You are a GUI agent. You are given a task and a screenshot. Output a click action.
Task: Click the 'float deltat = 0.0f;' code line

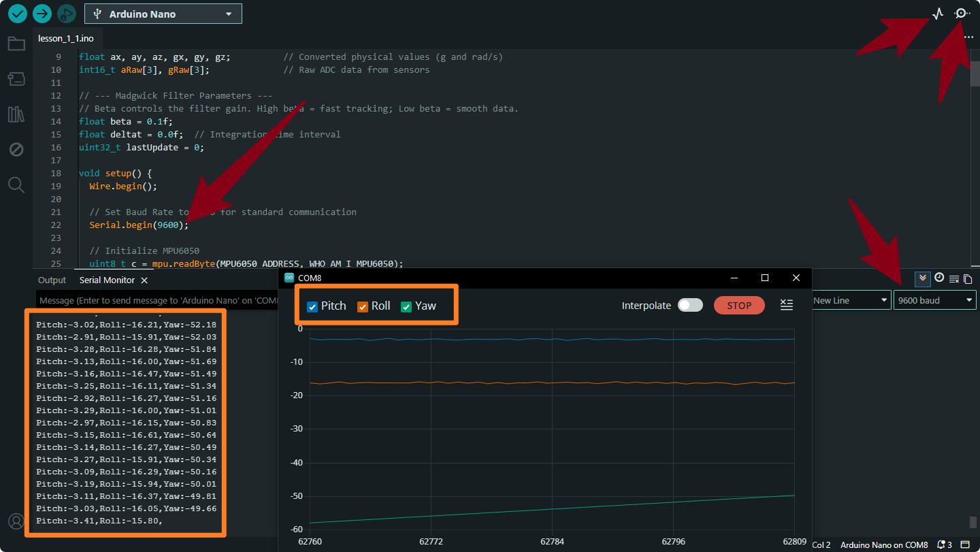click(131, 134)
